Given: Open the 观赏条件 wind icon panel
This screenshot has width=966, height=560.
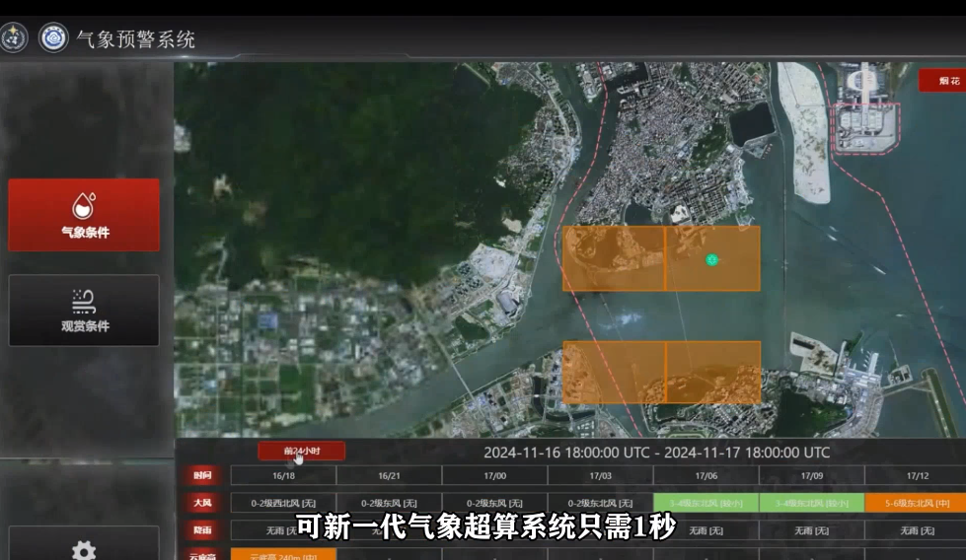Looking at the screenshot, I should click(x=84, y=310).
